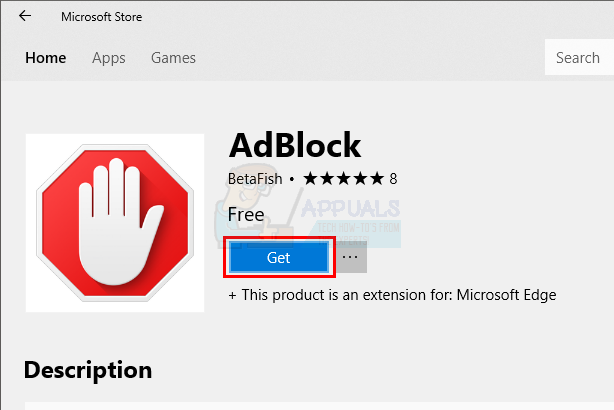Click the second rating star
Image resolution: width=614 pixels, height=410 pixels.
click(x=327, y=179)
